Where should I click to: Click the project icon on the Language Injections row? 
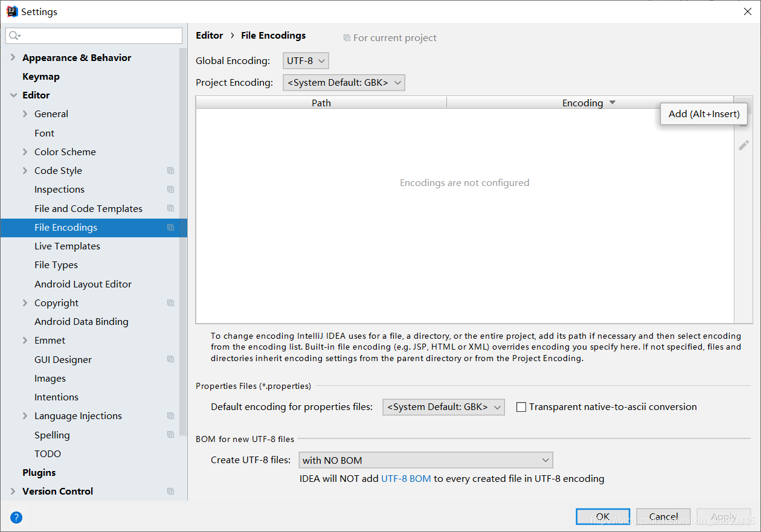[170, 416]
